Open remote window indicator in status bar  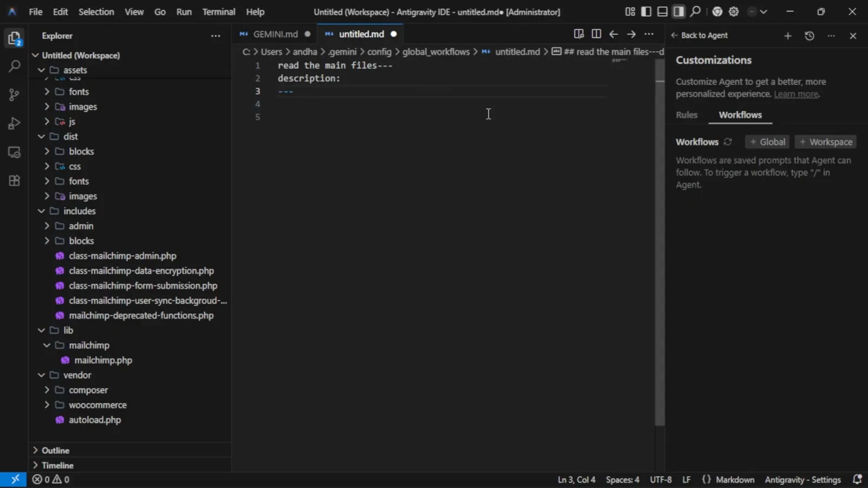14,479
